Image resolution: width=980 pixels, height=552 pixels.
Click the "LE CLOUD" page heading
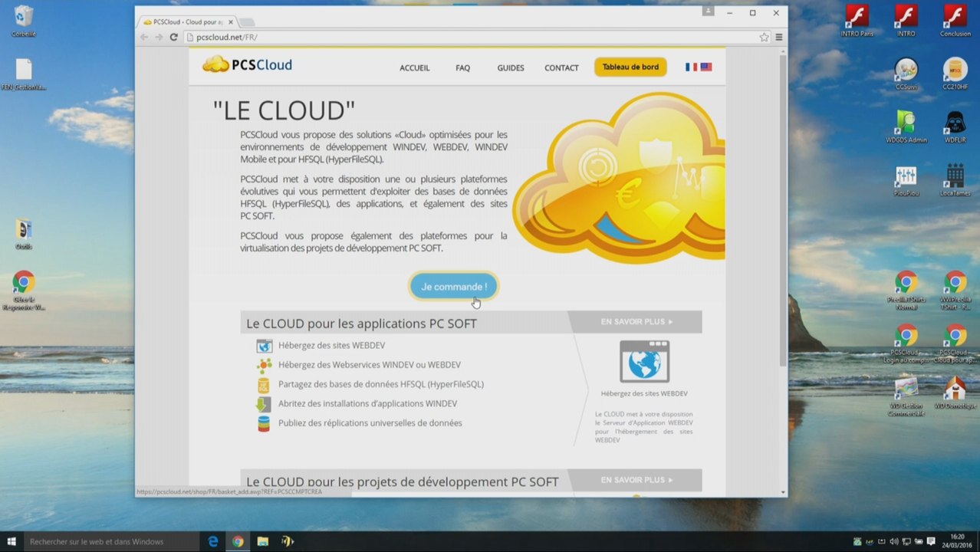pyautogui.click(x=284, y=110)
